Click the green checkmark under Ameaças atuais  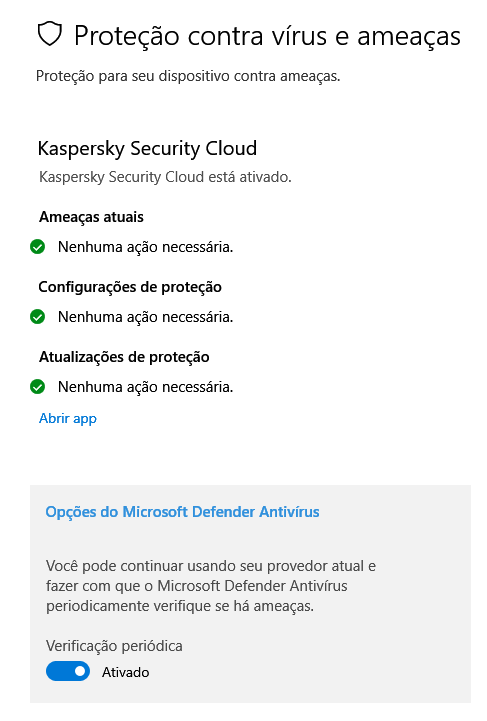pos(37,247)
